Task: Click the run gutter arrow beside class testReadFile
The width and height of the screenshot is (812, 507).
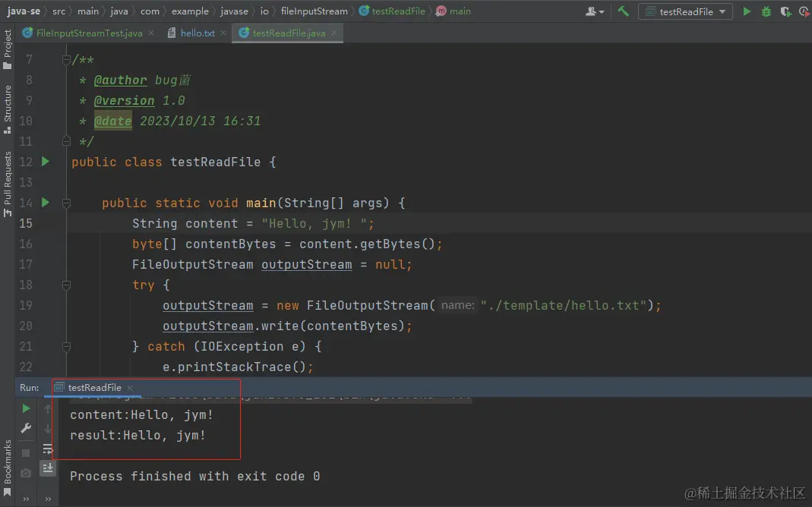Action: pyautogui.click(x=46, y=162)
